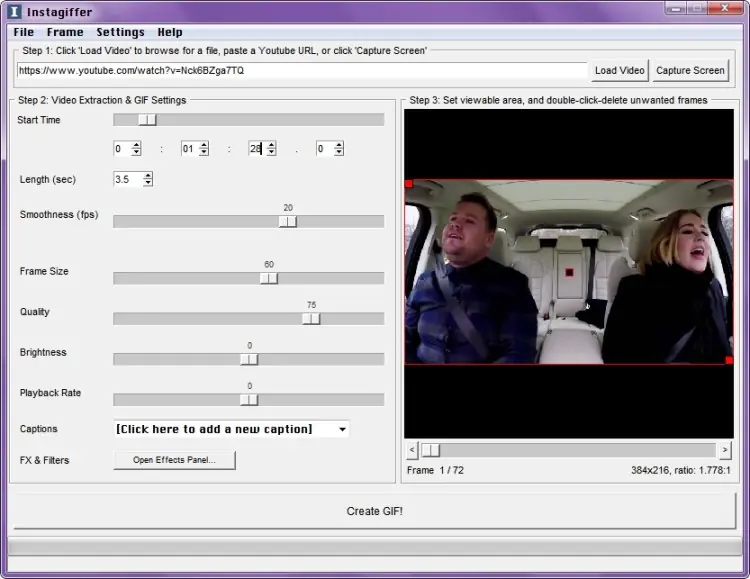The height and width of the screenshot is (579, 750).
Task: Open the Captions dropdown list
Action: pyautogui.click(x=231, y=429)
